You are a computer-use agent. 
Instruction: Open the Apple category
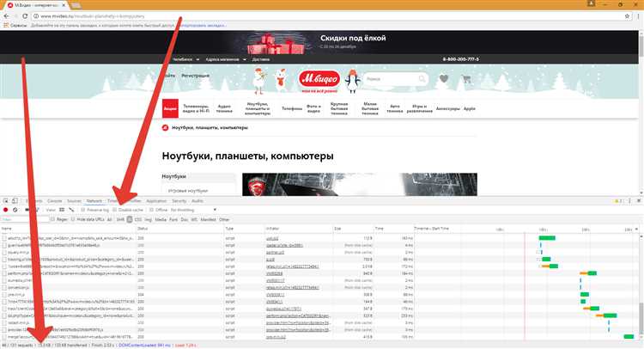[x=470, y=108]
